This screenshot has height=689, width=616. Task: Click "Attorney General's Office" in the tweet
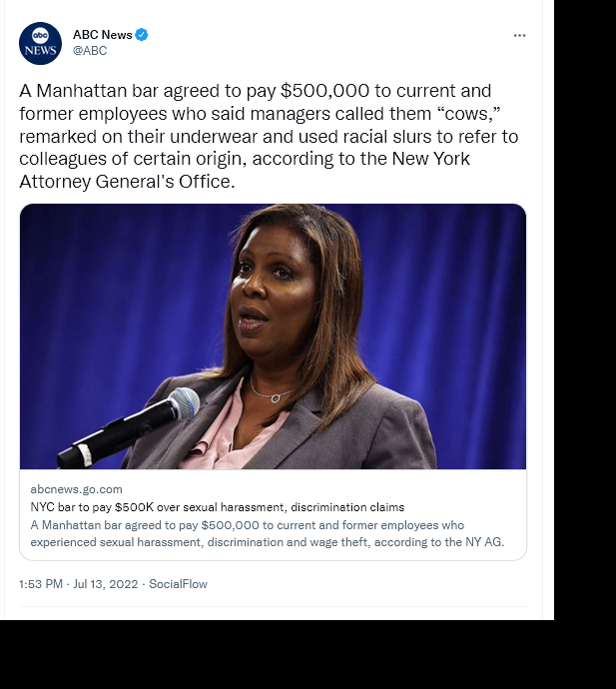(x=127, y=181)
